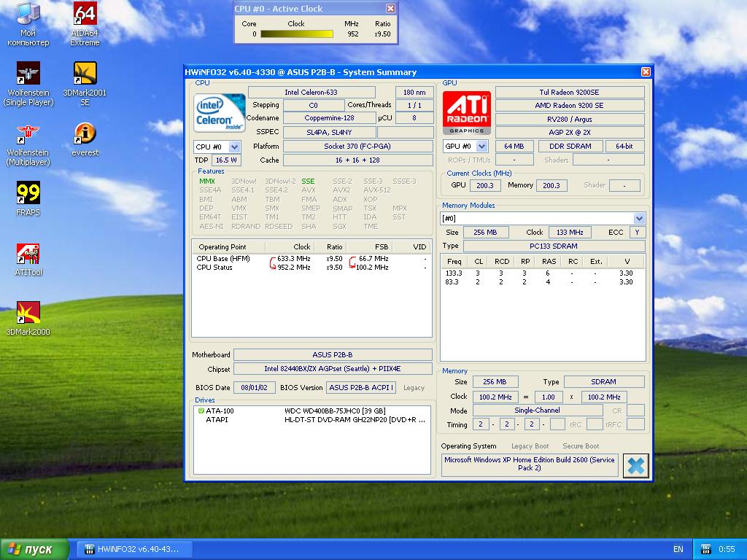The height and width of the screenshot is (560, 747).
Task: Select the WDC WD400BB-75JHC0 drive entry
Action: point(311,411)
